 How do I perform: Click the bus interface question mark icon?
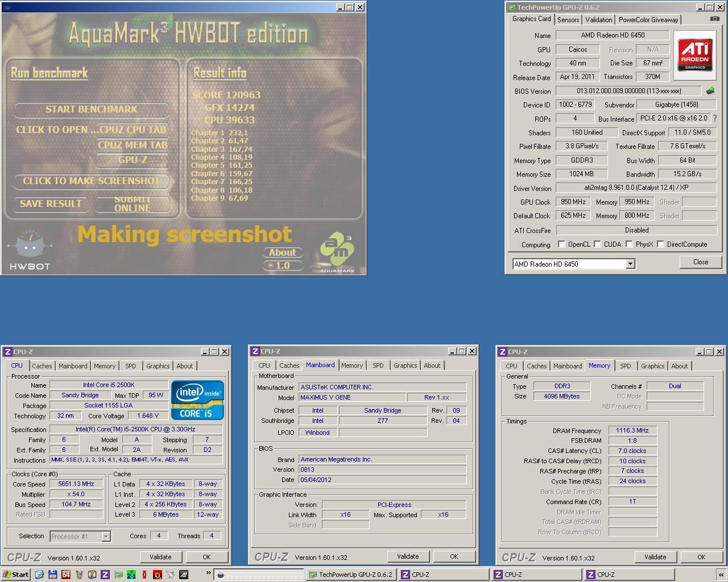[715, 118]
